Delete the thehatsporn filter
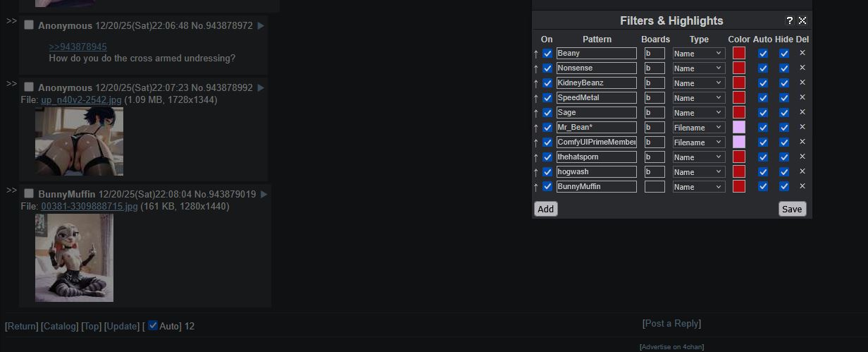This screenshot has height=352, width=868. pyautogui.click(x=802, y=157)
